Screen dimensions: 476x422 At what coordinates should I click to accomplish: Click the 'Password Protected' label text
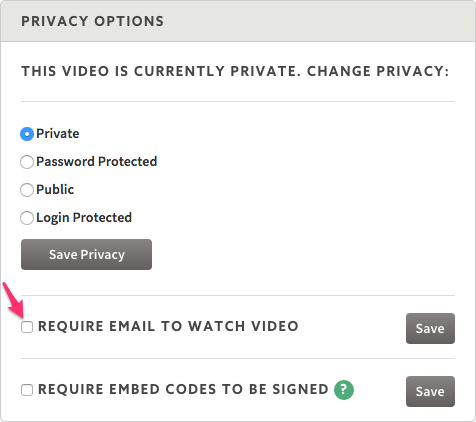[97, 162]
